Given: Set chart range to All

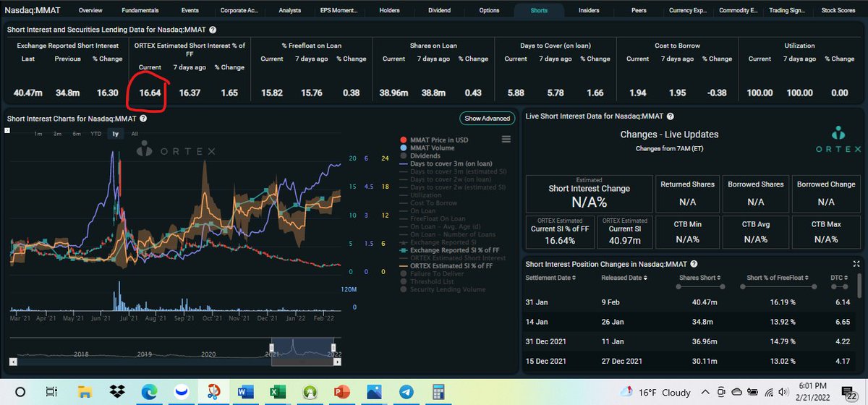Looking at the screenshot, I should click(x=135, y=134).
